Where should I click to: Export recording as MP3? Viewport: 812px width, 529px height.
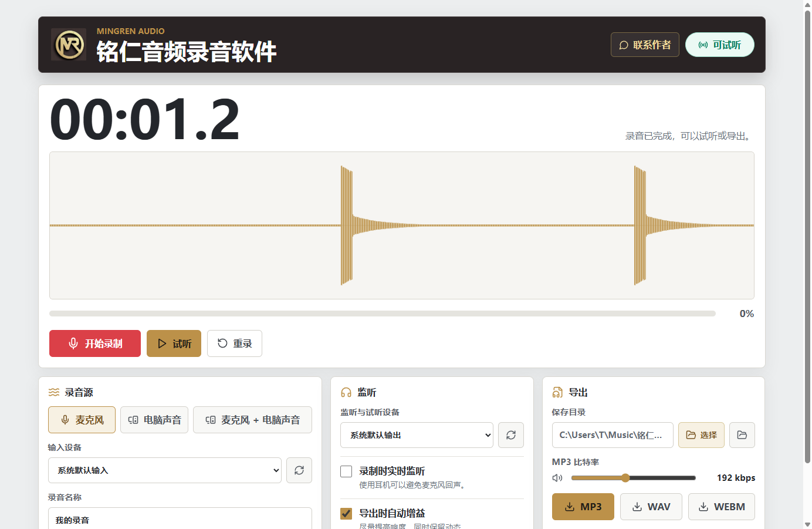pos(583,507)
